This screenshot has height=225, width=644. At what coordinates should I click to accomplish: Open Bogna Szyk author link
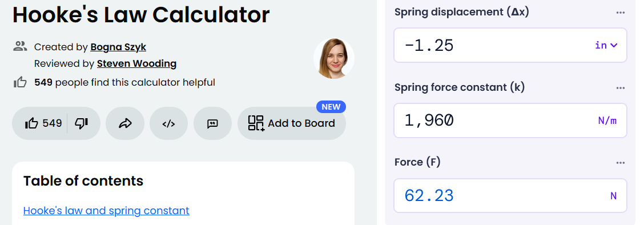click(x=118, y=47)
